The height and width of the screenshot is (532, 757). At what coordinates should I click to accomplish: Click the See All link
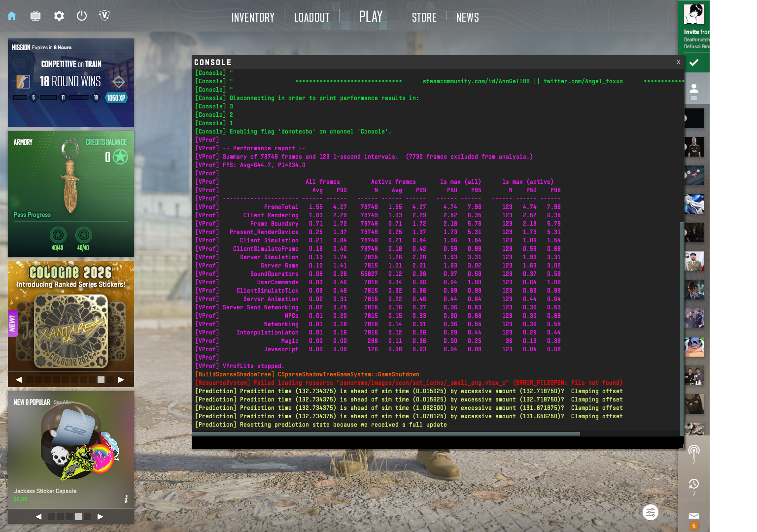click(x=62, y=402)
